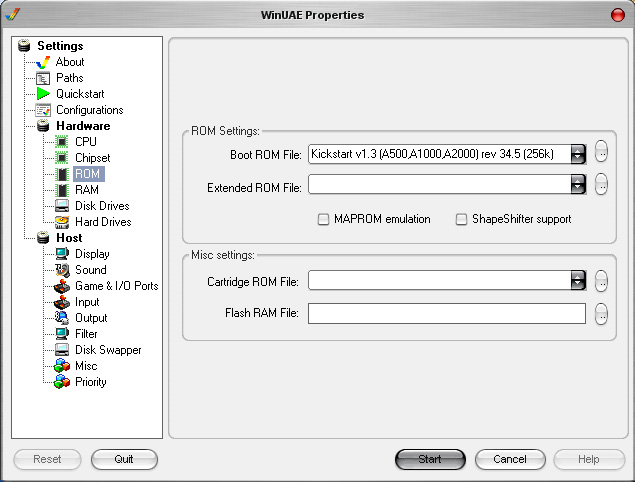Viewport: 635px width, 482px height.
Task: Click the RAM chip icon
Action: [x=62, y=190]
